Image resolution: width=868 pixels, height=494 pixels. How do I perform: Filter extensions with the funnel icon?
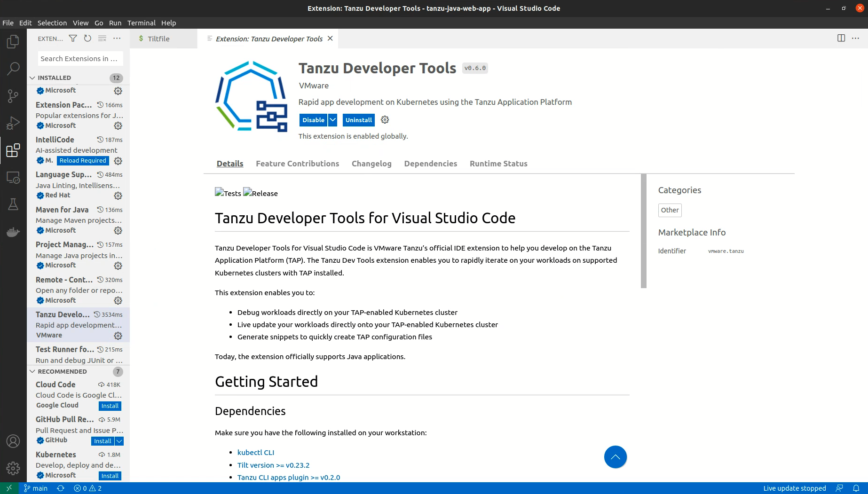coord(73,39)
